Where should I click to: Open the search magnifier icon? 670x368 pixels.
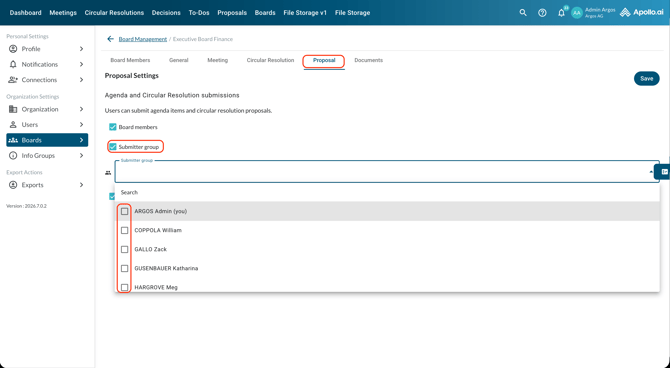pyautogui.click(x=523, y=13)
